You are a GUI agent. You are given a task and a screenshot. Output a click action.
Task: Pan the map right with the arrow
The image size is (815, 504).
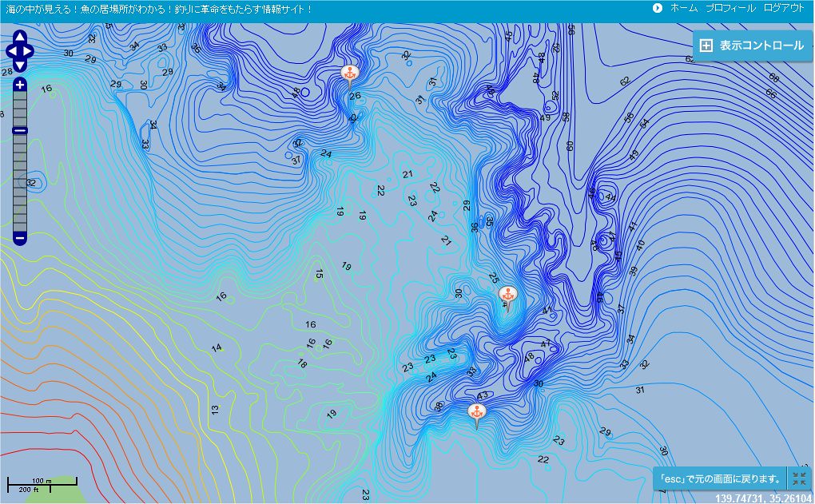coord(27,51)
